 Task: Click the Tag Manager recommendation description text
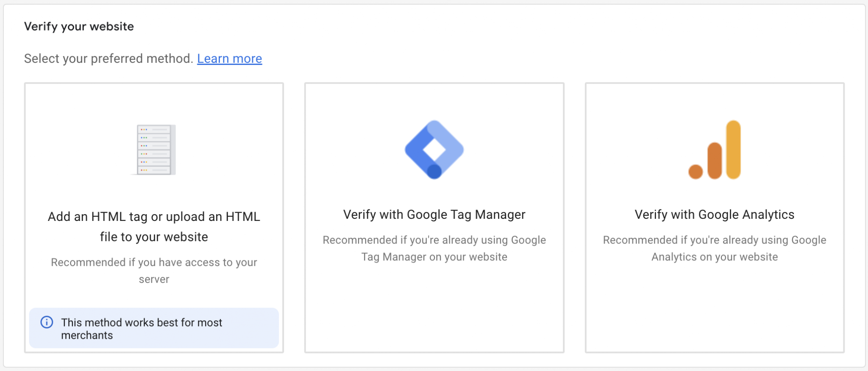tap(434, 248)
